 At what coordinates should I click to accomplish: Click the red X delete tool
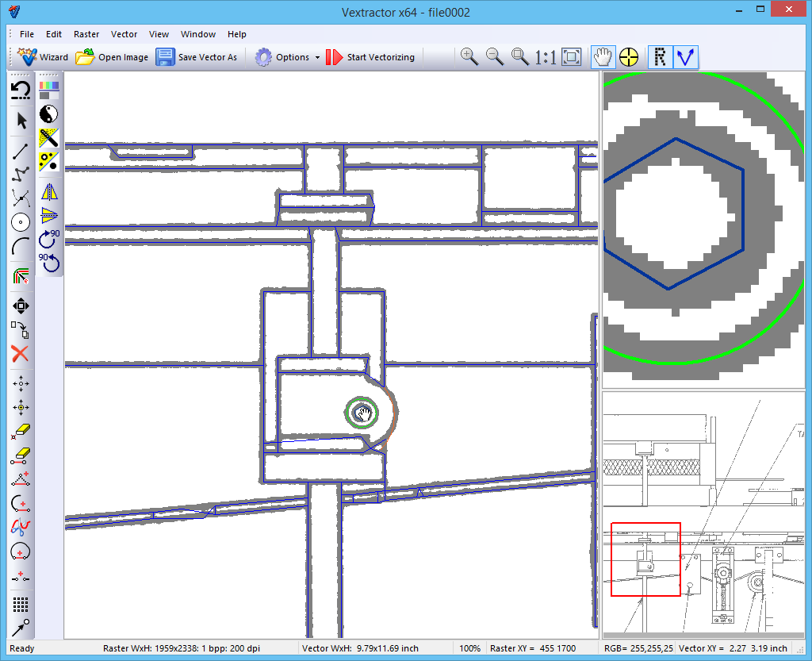(x=21, y=354)
